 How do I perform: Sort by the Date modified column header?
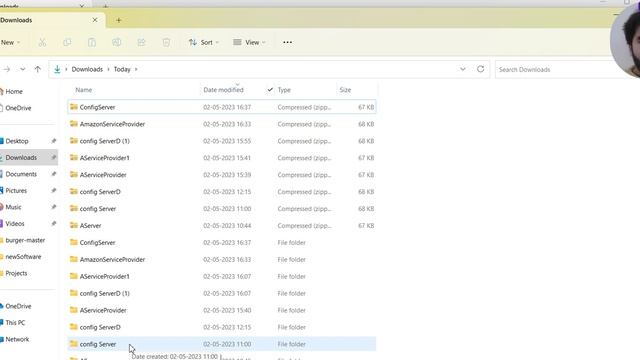223,90
